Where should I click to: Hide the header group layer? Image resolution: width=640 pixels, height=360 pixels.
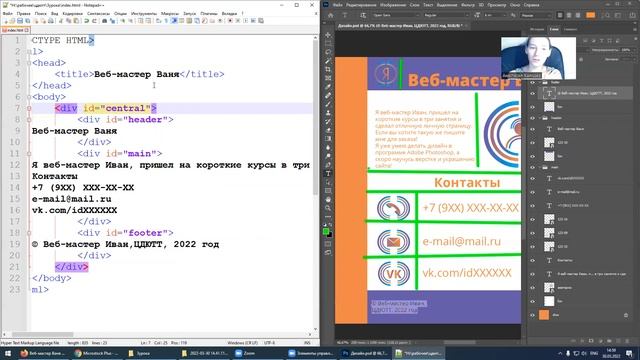tap(532, 118)
